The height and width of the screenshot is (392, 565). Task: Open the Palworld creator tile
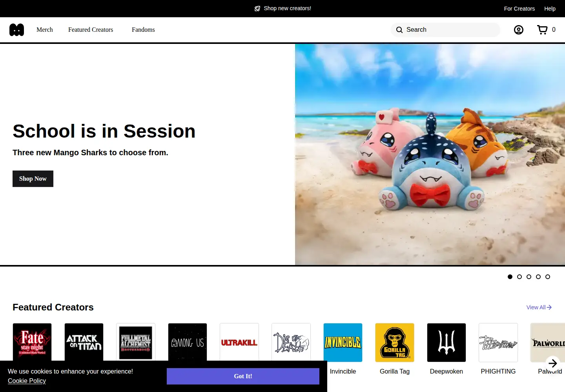point(548,343)
